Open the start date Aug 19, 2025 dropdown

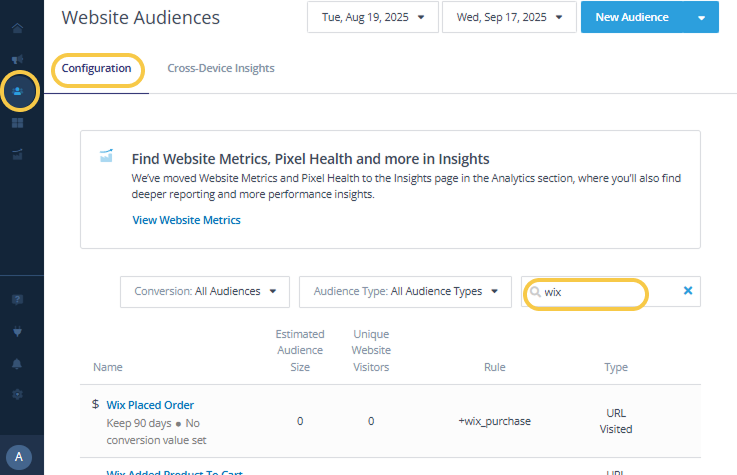372,17
